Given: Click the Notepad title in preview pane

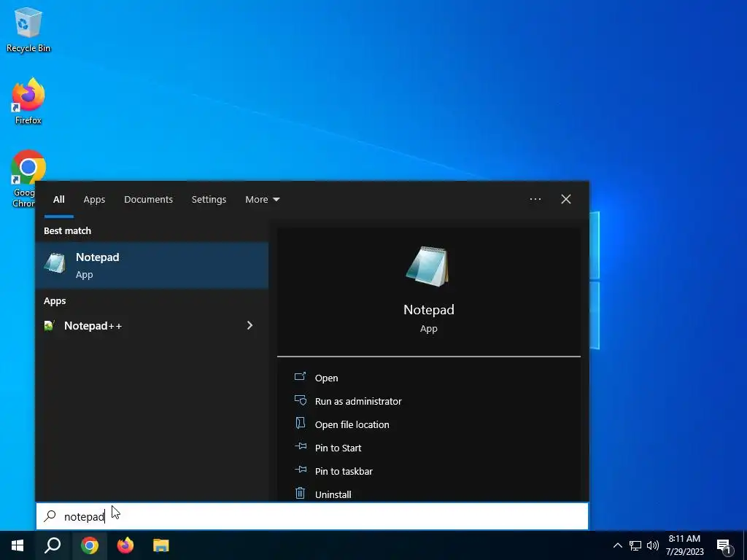Looking at the screenshot, I should point(429,309).
